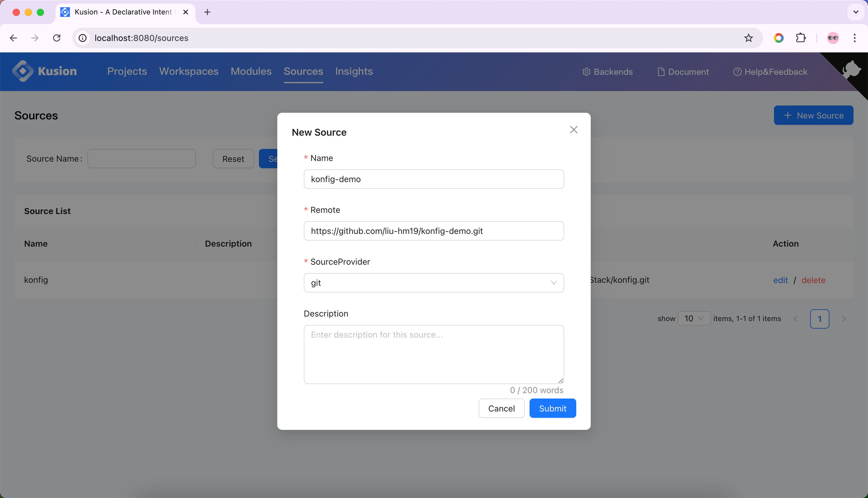Image resolution: width=868 pixels, height=498 pixels.
Task: Open the Backends settings panel
Action: pyautogui.click(x=608, y=71)
